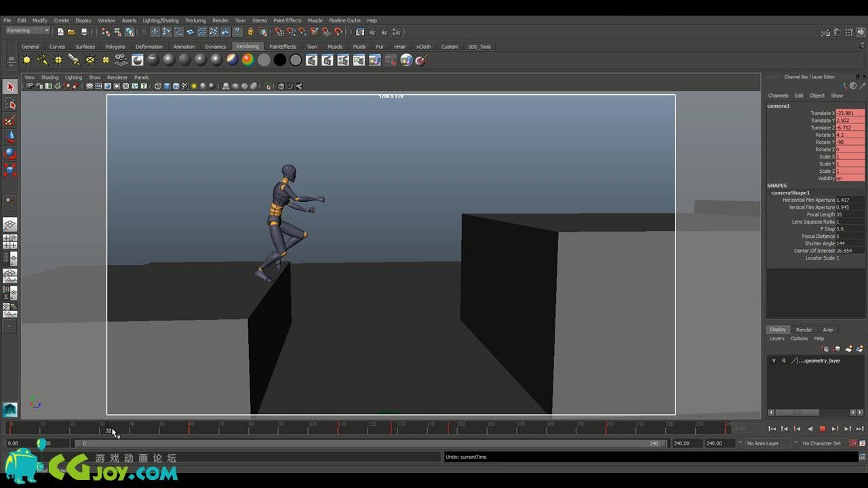This screenshot has width=868, height=488.
Task: Toggle textured checker display icon
Action: click(184, 86)
